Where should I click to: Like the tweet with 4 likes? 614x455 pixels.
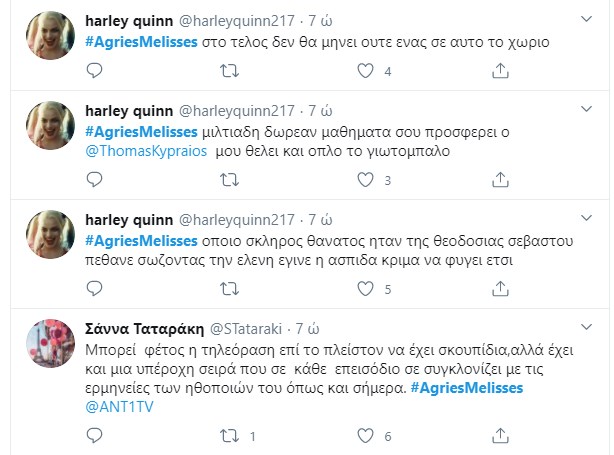point(366,70)
